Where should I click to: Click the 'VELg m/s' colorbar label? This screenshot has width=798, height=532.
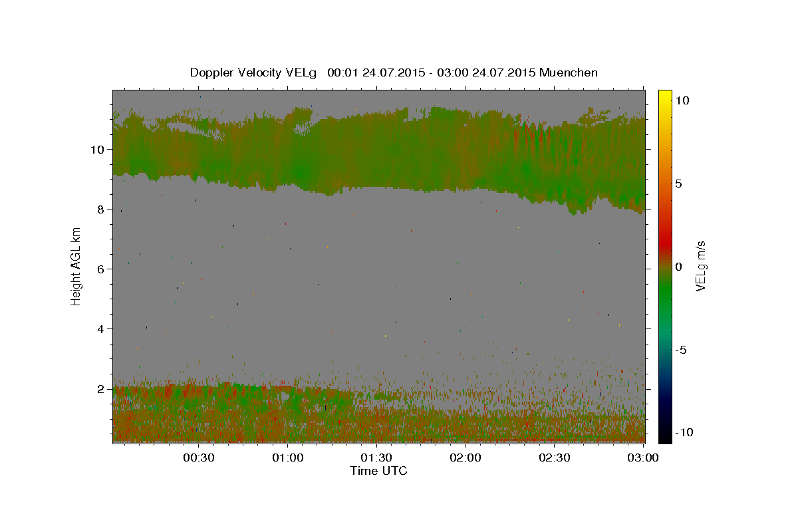(700, 265)
